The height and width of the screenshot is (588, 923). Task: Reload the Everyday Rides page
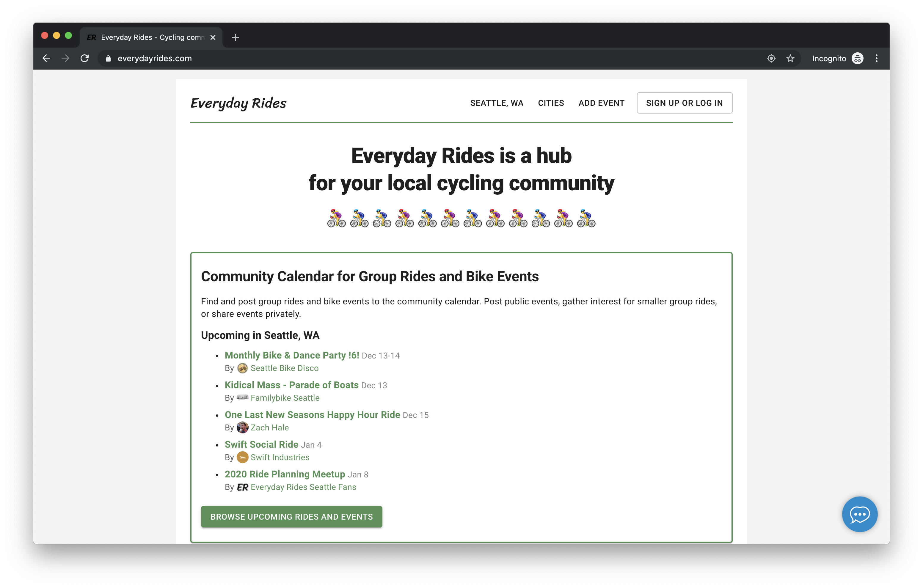coord(85,58)
